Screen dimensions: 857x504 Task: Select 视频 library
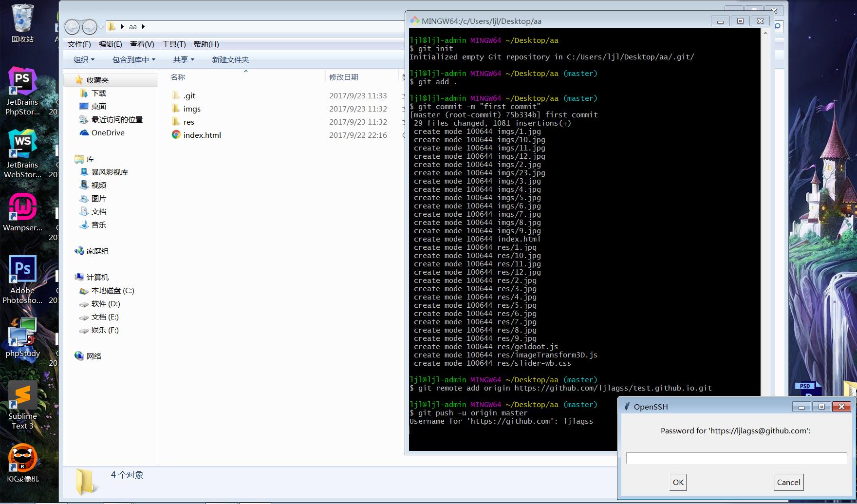coord(99,185)
